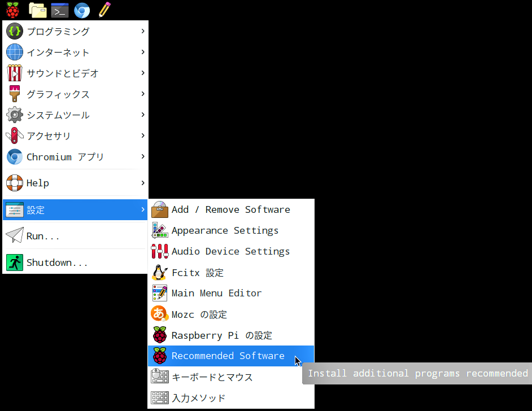Click the Chromium アプリ label
The height and width of the screenshot is (411, 532).
65,157
